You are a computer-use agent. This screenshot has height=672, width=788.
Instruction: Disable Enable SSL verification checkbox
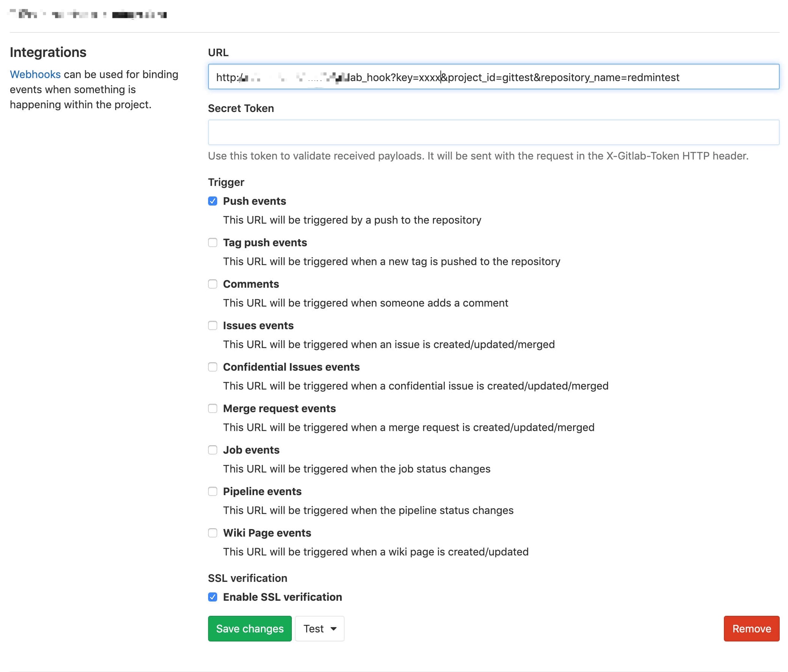click(213, 597)
